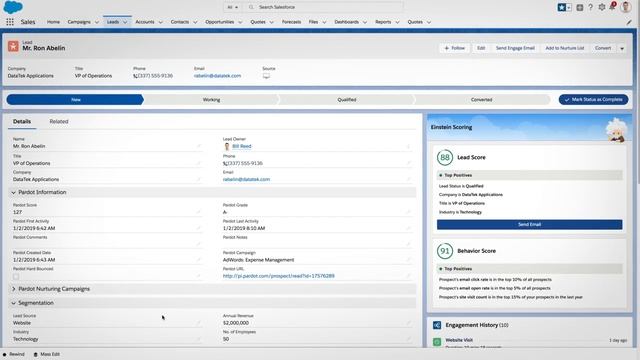Open the user profile avatar
Image resolution: width=640 pixels, height=360 pixels.
pos(626,7)
